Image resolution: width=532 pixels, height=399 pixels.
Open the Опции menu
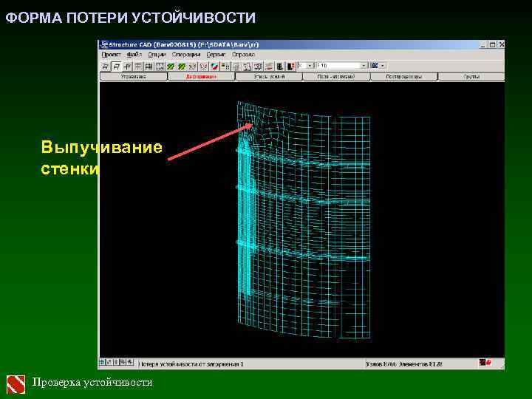coord(157,55)
